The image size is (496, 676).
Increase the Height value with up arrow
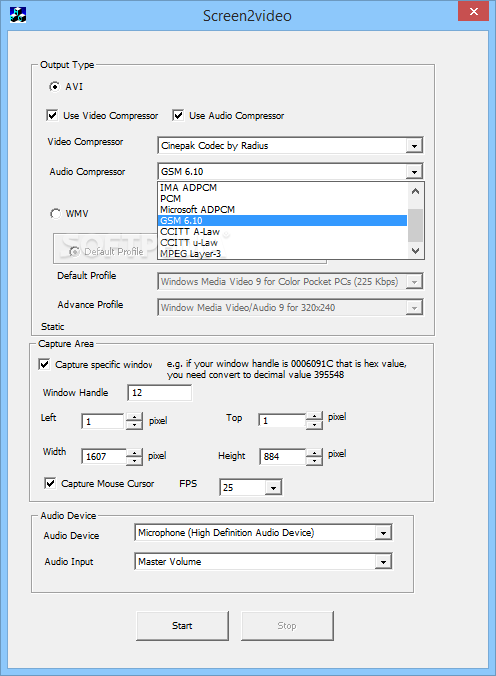click(x=314, y=453)
